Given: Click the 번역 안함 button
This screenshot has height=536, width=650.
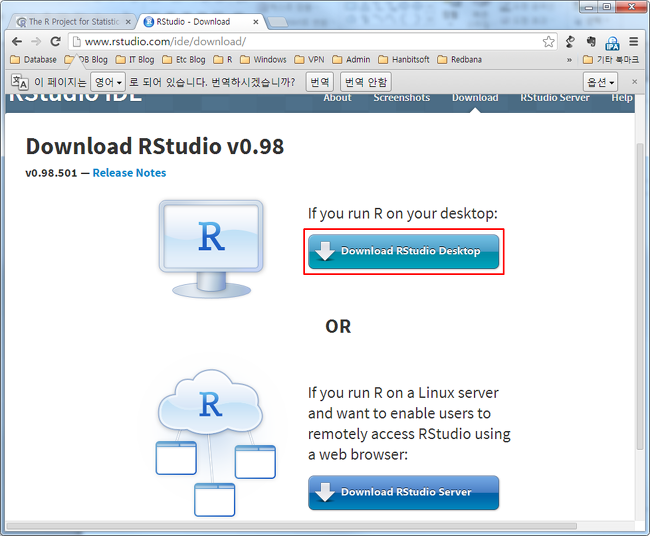Looking at the screenshot, I should (x=366, y=82).
